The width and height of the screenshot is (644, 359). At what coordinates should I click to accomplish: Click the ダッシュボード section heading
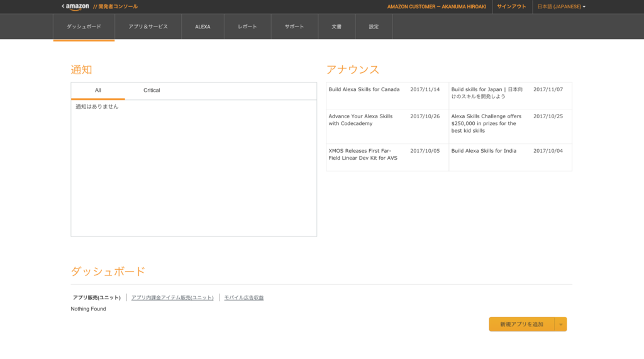tap(108, 272)
